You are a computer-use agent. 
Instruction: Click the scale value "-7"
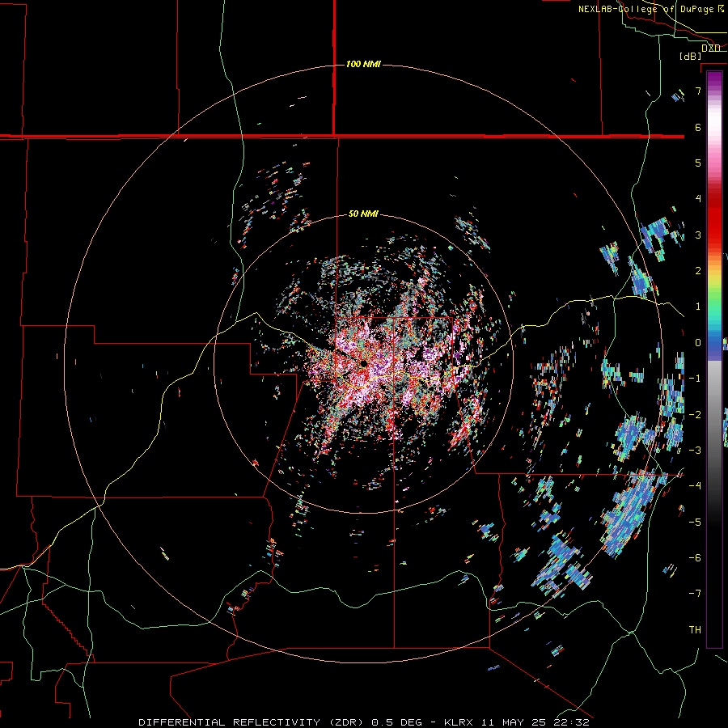click(695, 594)
